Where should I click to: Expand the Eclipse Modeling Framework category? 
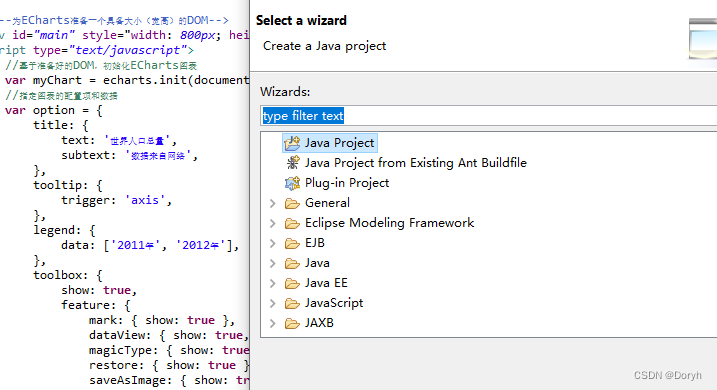click(x=273, y=223)
